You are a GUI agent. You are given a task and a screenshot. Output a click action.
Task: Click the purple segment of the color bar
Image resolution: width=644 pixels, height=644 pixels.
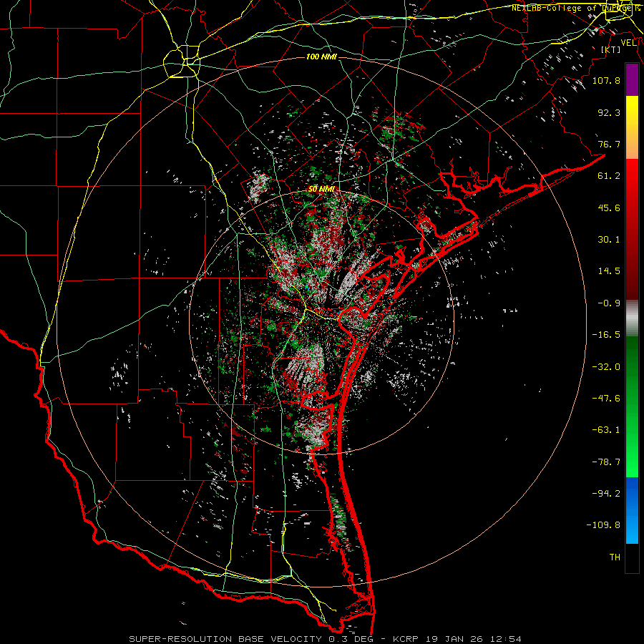(632, 80)
